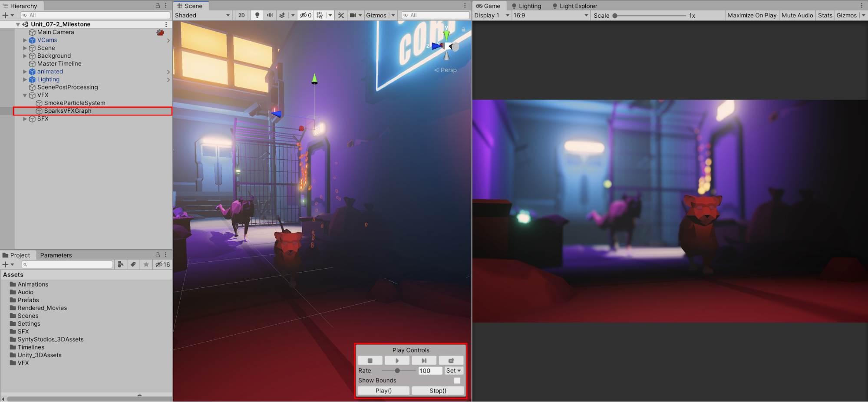Expand the Background object in Hierarchy
868x402 pixels.
point(25,56)
